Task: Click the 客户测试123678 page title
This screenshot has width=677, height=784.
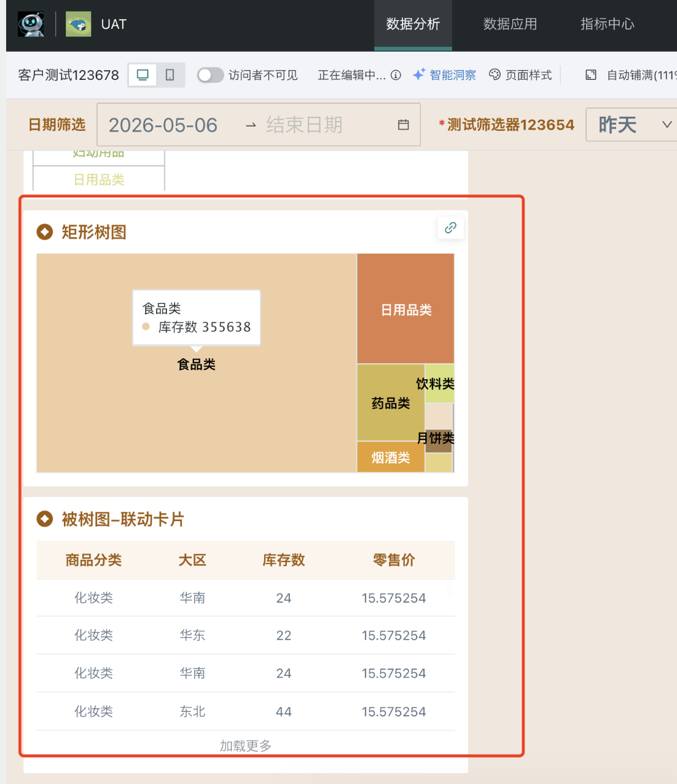Action: tap(69, 75)
